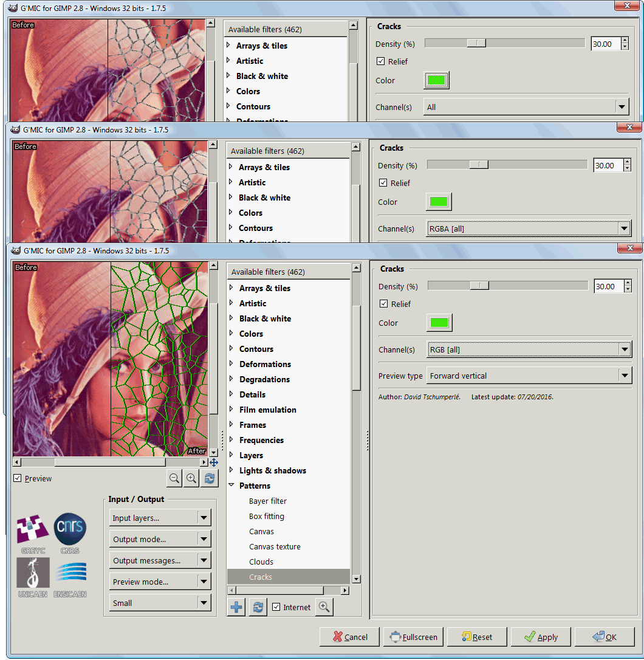
Task: Collapse the Patterns category
Action: point(231,485)
